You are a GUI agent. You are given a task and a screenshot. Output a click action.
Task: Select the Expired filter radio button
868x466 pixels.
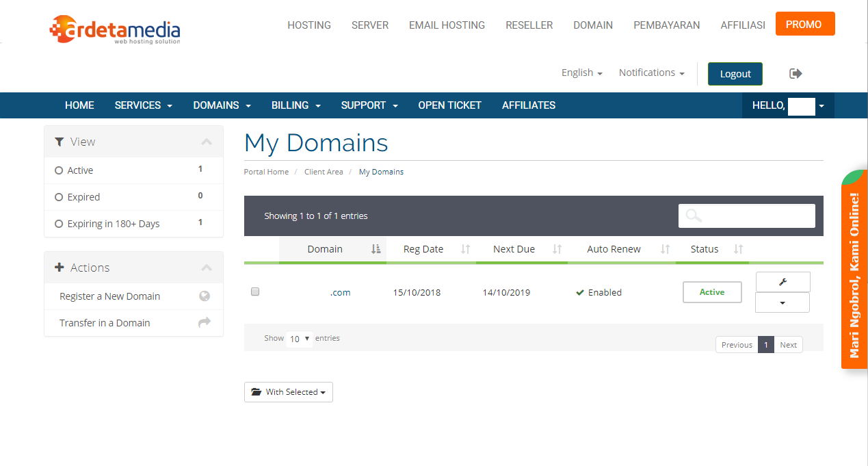click(x=59, y=197)
